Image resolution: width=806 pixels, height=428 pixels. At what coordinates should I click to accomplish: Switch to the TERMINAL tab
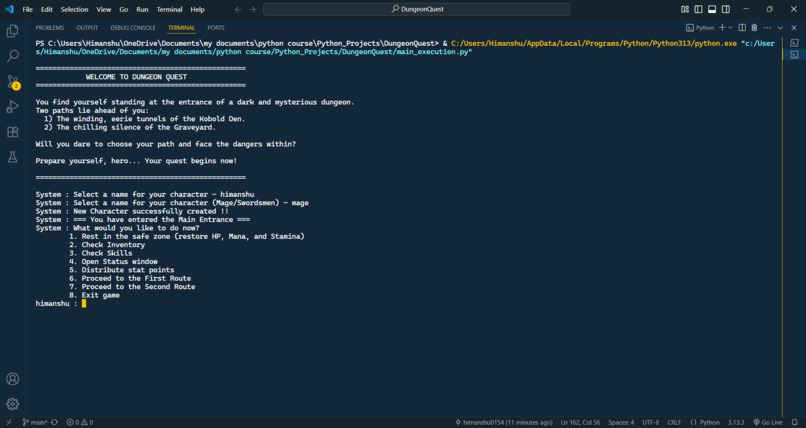[x=181, y=28]
